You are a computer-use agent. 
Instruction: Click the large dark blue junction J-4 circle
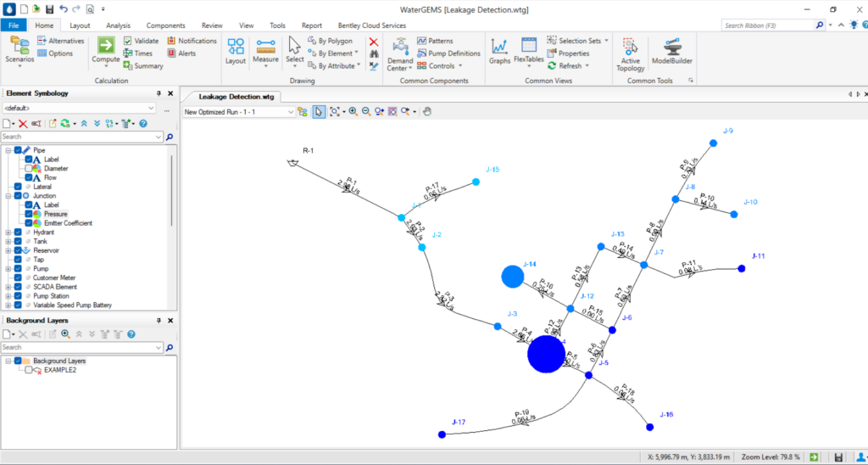pos(547,354)
